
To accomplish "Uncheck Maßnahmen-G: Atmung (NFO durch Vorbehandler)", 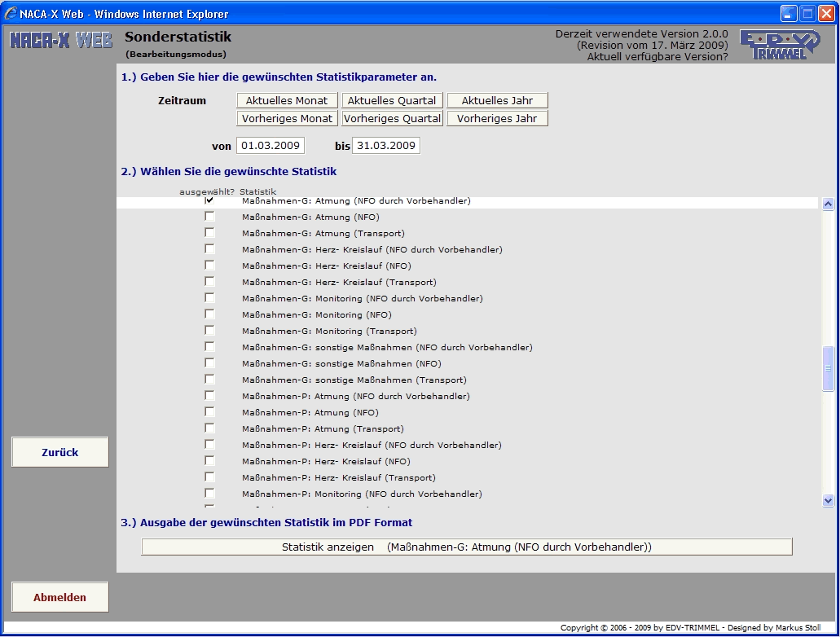I will click(209, 200).
